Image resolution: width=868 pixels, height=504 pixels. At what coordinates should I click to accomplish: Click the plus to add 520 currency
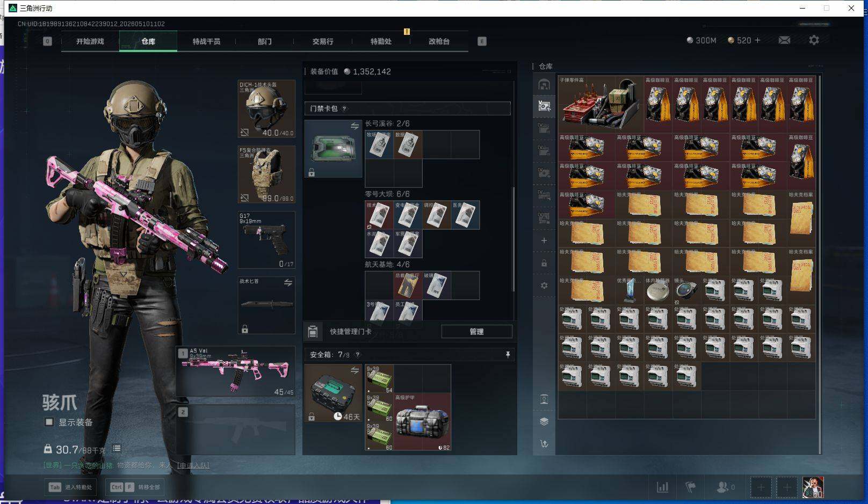[x=757, y=40]
